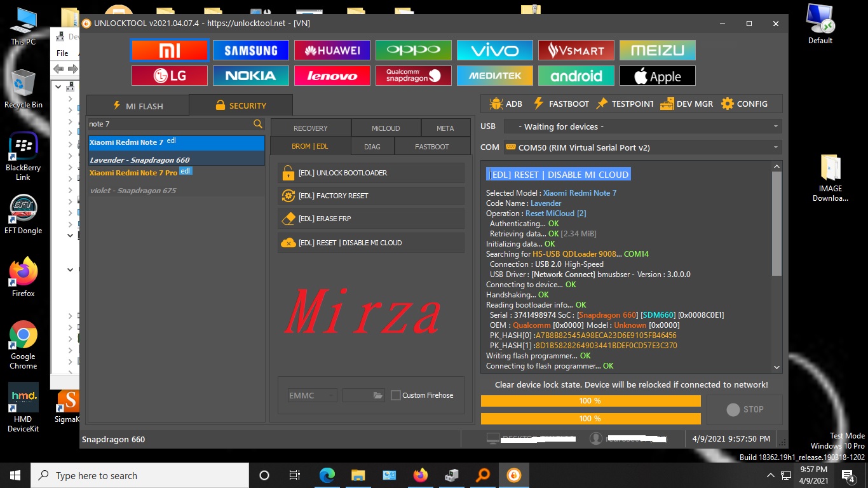Select the VIVO brand tile

tap(495, 50)
